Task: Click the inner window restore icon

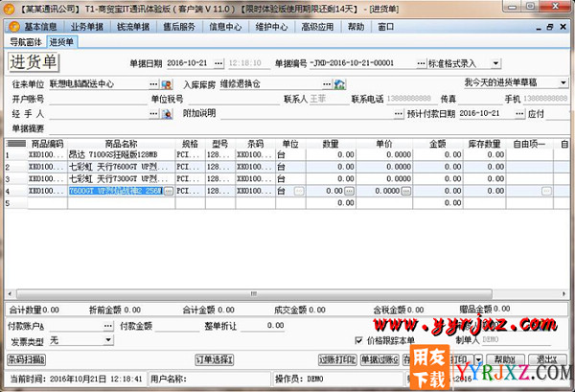Action: pos(550,27)
